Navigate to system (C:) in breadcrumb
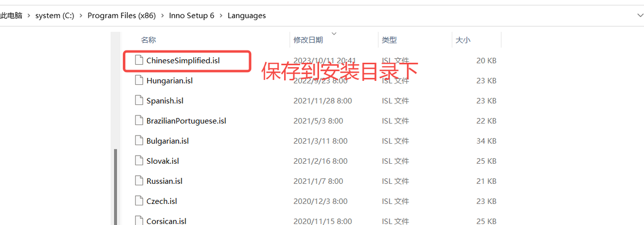 pos(54,16)
